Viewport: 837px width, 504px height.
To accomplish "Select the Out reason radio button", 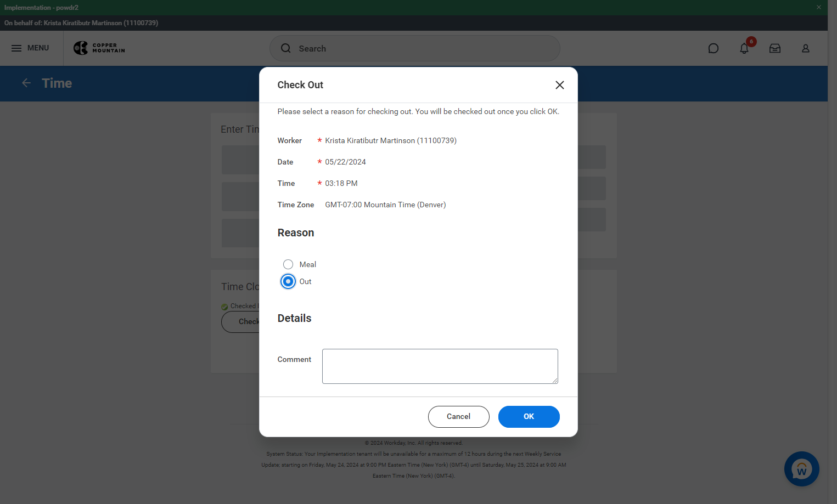I will point(288,281).
